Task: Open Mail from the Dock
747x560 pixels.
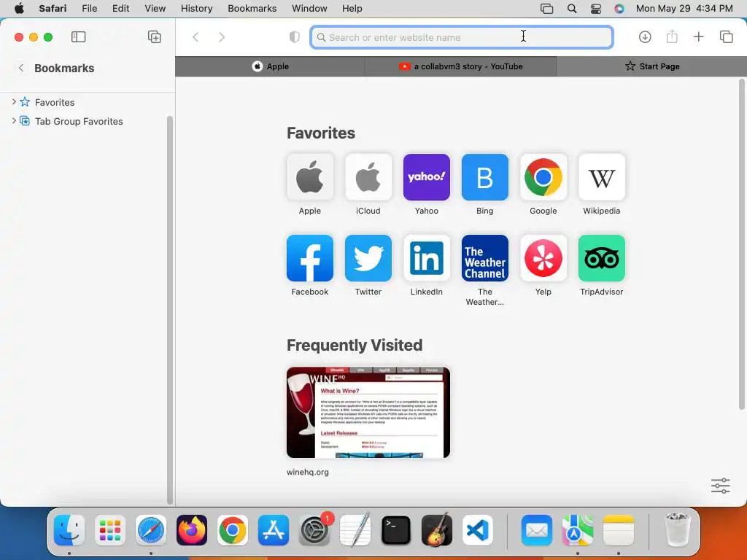Action: 536,530
